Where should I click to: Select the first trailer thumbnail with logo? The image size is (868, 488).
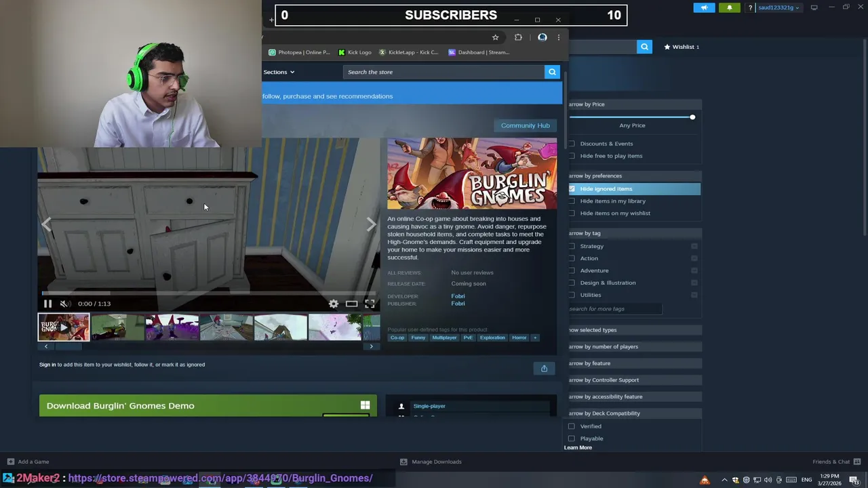pos(63,327)
